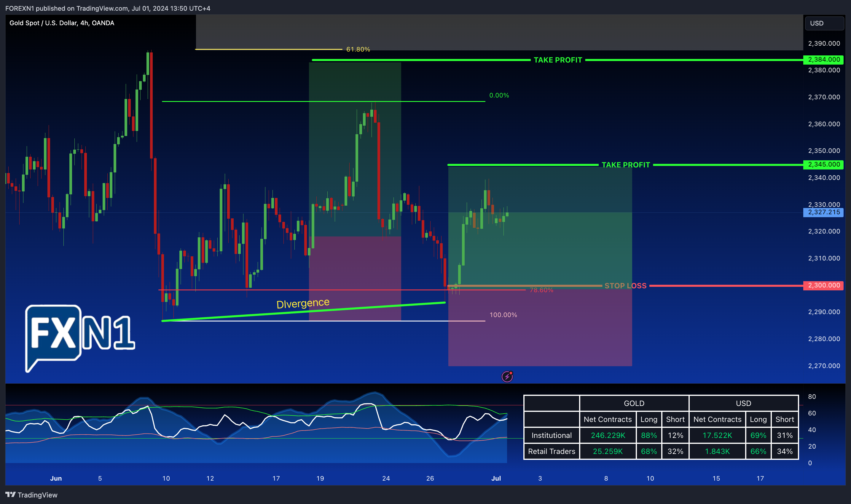Click the current price label 2,327.215
This screenshot has width=851, height=504.
823,212
